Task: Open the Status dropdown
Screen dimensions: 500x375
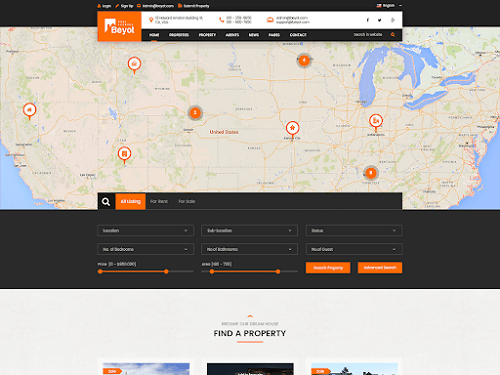Action: [x=354, y=231]
